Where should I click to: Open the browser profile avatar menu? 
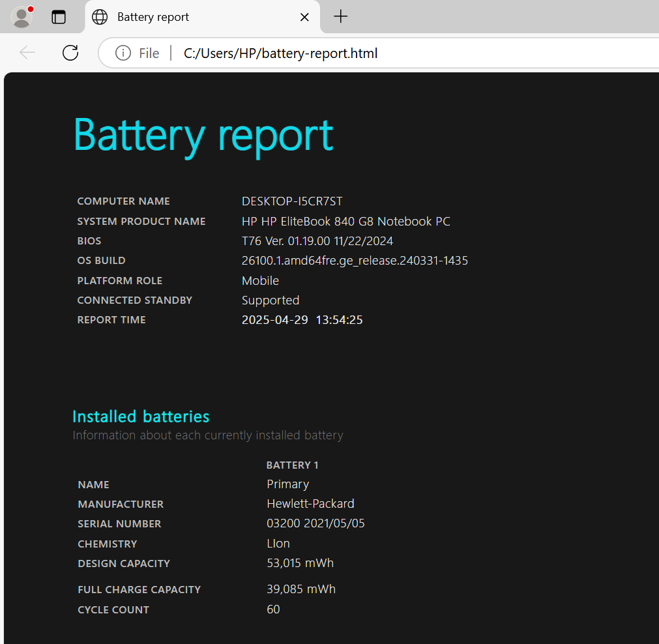tap(22, 17)
